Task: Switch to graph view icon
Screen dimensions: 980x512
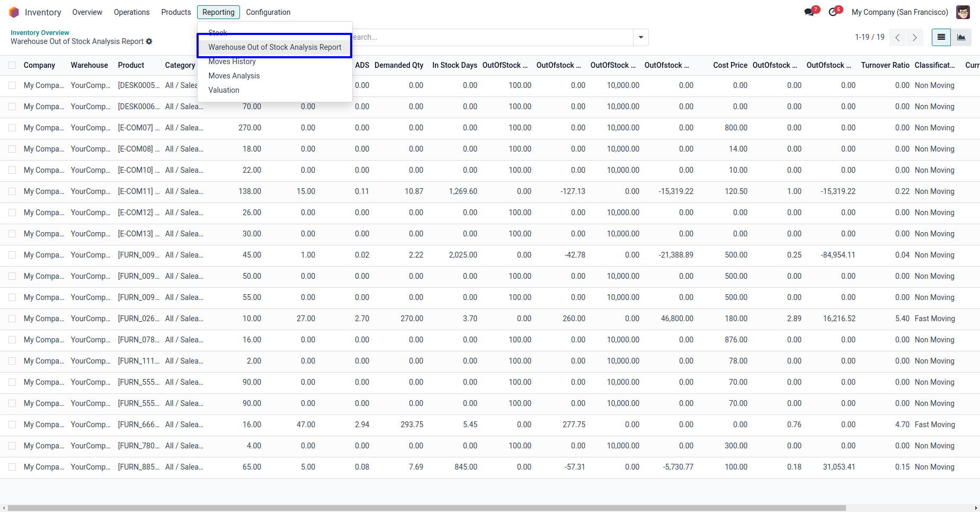Action: [961, 37]
